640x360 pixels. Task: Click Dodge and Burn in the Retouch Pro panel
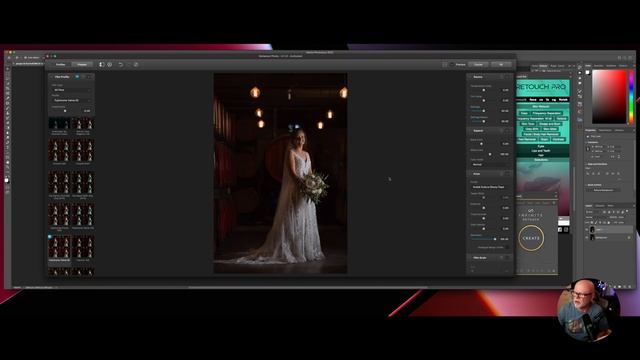(x=549, y=124)
